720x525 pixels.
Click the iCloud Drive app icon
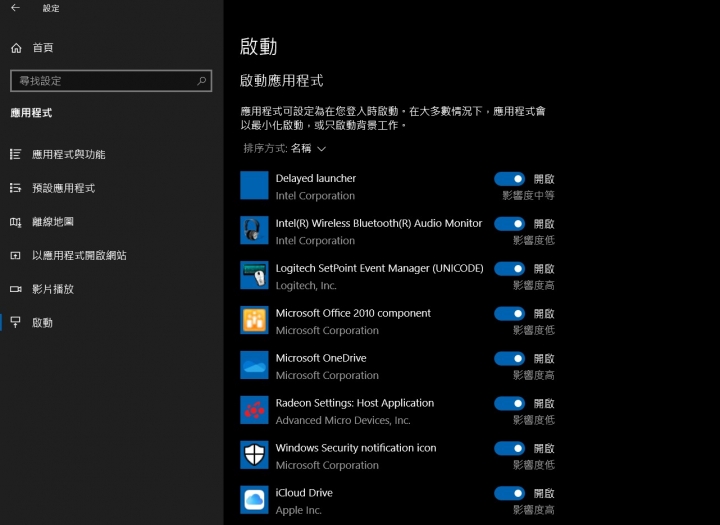[254, 500]
